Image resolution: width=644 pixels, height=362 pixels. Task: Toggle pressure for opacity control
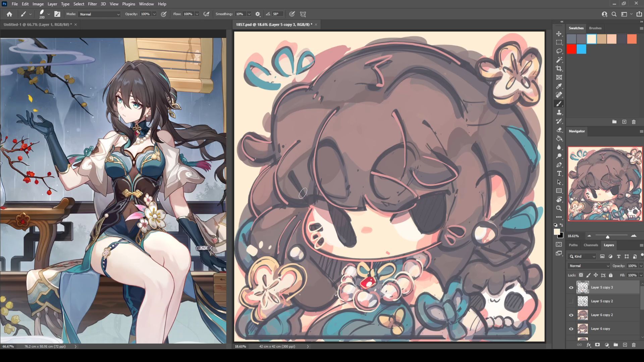tap(164, 14)
